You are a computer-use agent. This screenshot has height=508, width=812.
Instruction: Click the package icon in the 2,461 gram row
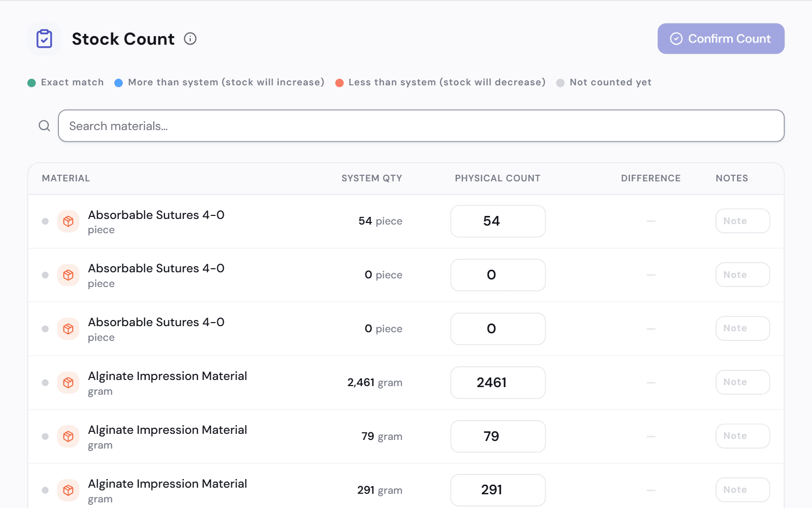(68, 383)
